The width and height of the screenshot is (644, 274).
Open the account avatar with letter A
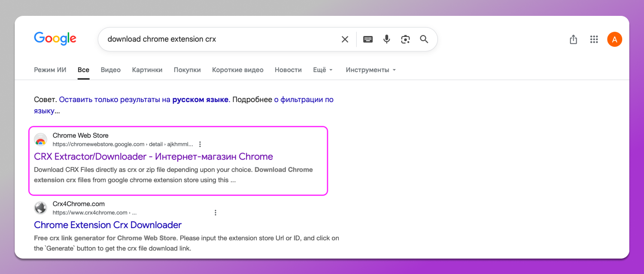coord(614,39)
